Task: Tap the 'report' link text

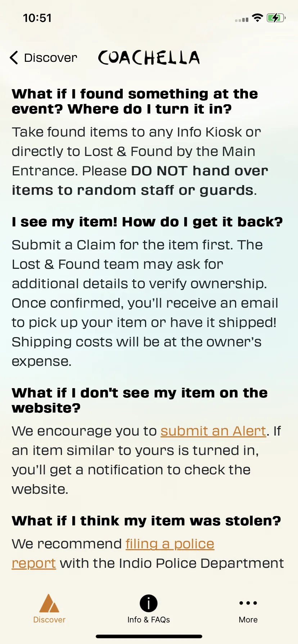Action: [x=34, y=563]
